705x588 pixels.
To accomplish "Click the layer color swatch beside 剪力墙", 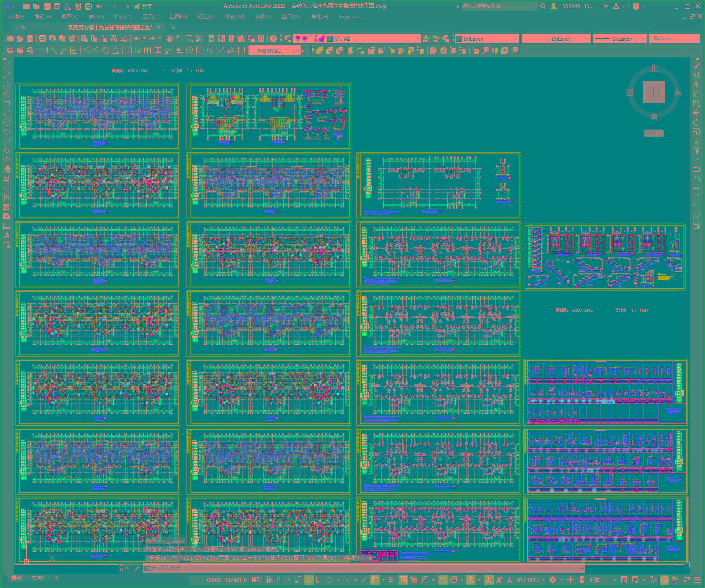I will [x=330, y=39].
